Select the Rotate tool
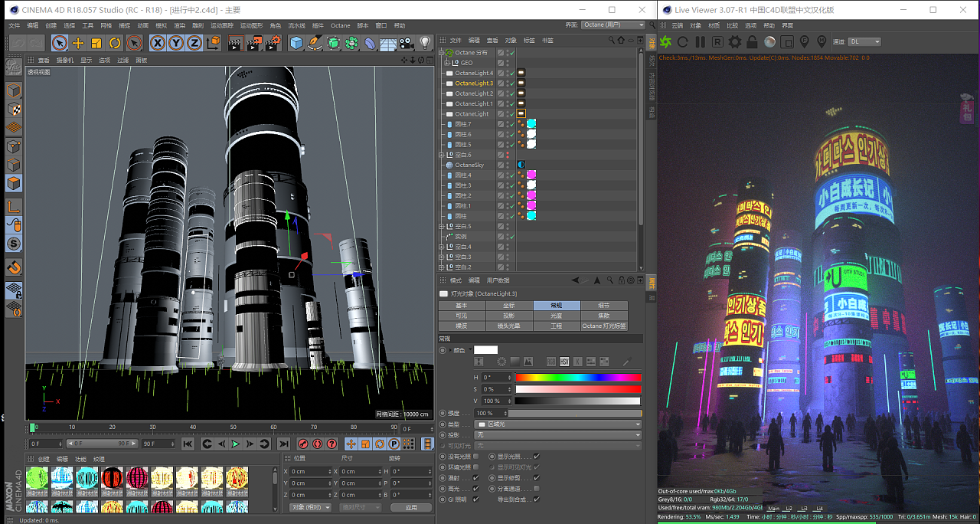The image size is (980, 524). pos(115,43)
